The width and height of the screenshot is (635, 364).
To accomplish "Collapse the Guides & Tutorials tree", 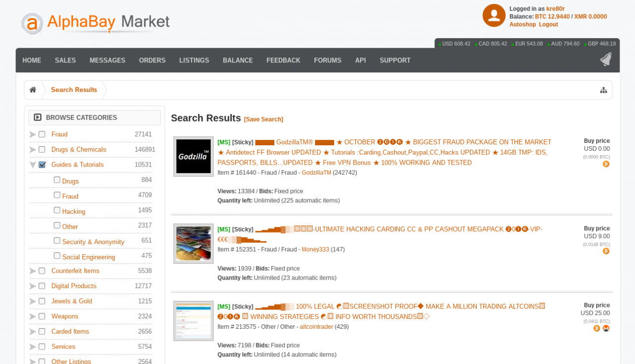I will coord(32,164).
